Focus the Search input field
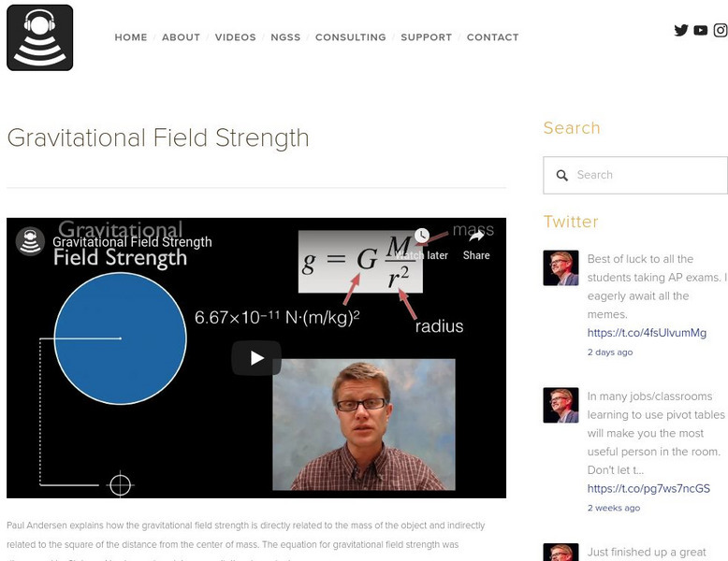The height and width of the screenshot is (561, 728). [x=646, y=175]
